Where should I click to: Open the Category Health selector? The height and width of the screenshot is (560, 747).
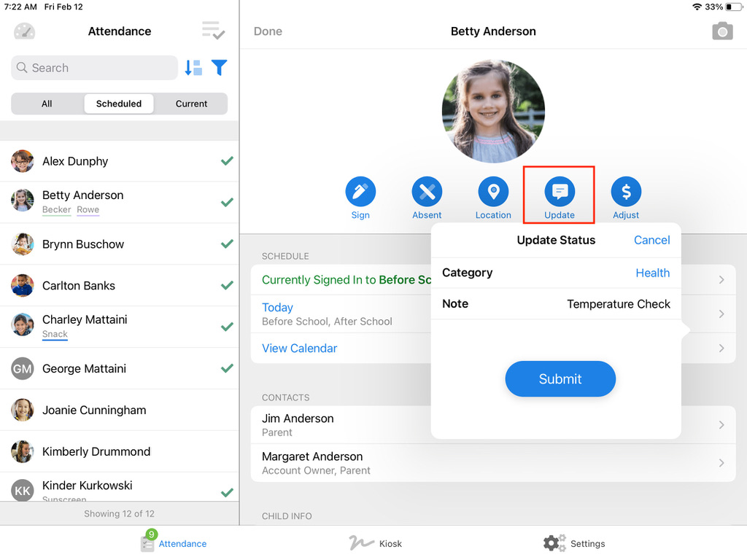(x=556, y=273)
